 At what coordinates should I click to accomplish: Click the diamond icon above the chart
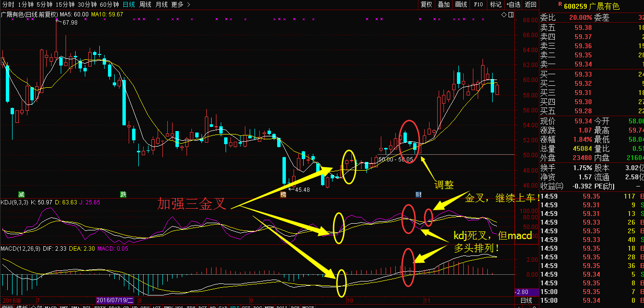pos(504,15)
